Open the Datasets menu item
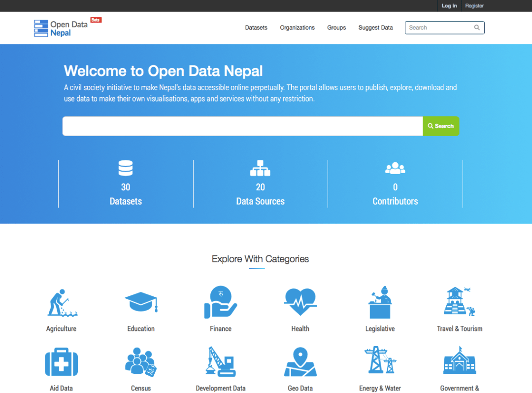The height and width of the screenshot is (393, 532). pos(256,28)
